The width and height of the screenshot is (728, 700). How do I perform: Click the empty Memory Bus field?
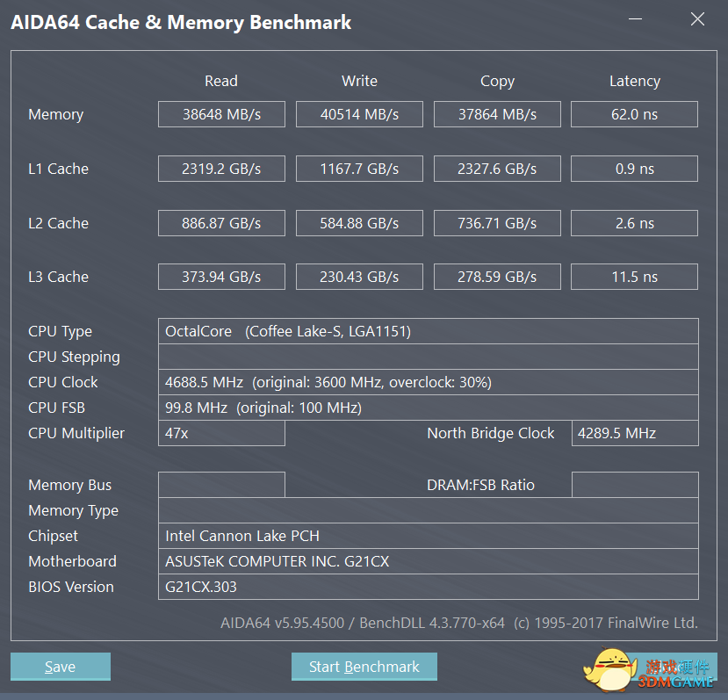coord(221,485)
